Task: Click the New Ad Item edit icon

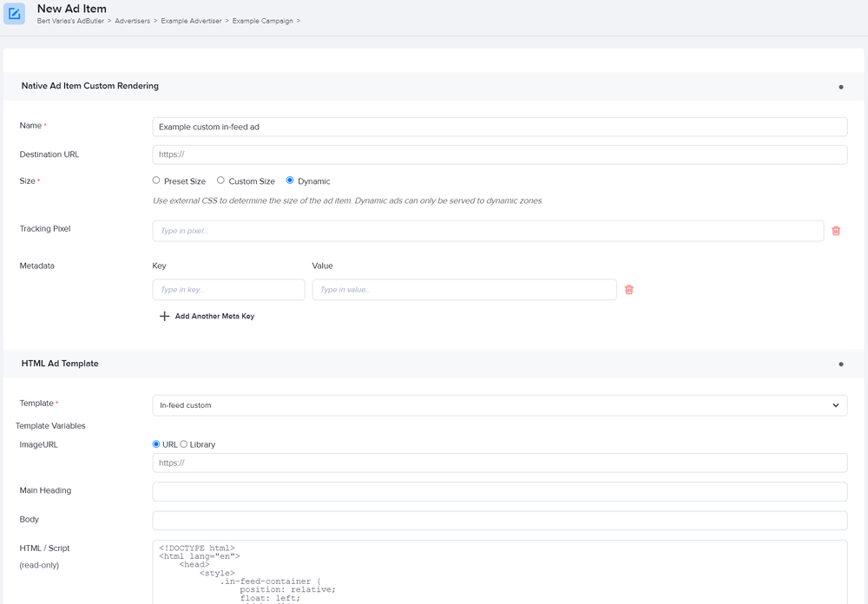Action: pos(15,14)
